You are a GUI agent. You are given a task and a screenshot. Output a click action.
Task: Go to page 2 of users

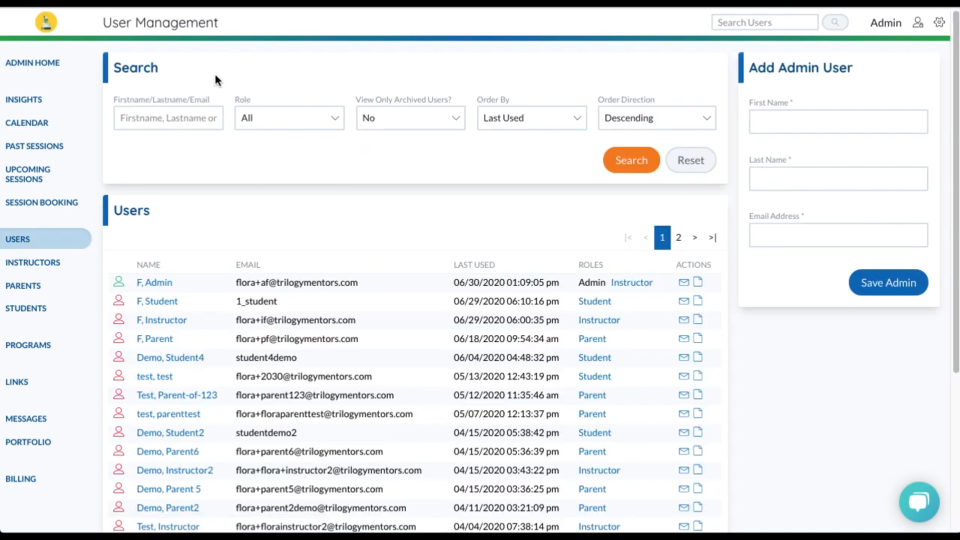[678, 237]
